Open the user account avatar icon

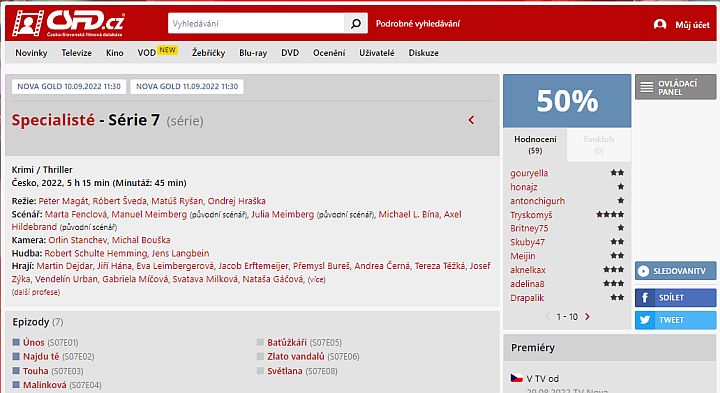660,24
